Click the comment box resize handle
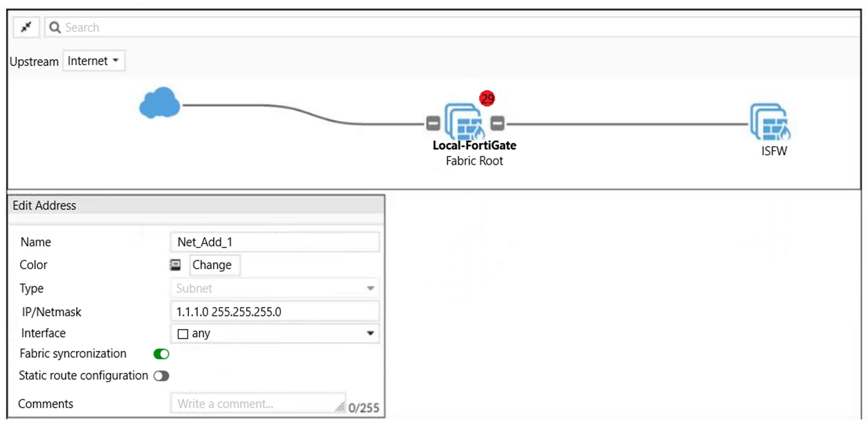This screenshot has width=868, height=421. point(340,407)
